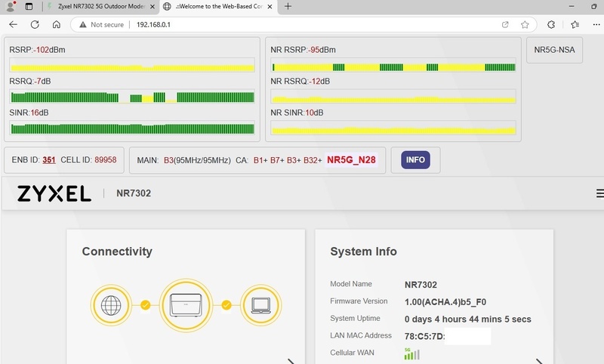This screenshot has height=364, width=604.
Task: Click the SINR signal history bar
Action: [x=132, y=128]
